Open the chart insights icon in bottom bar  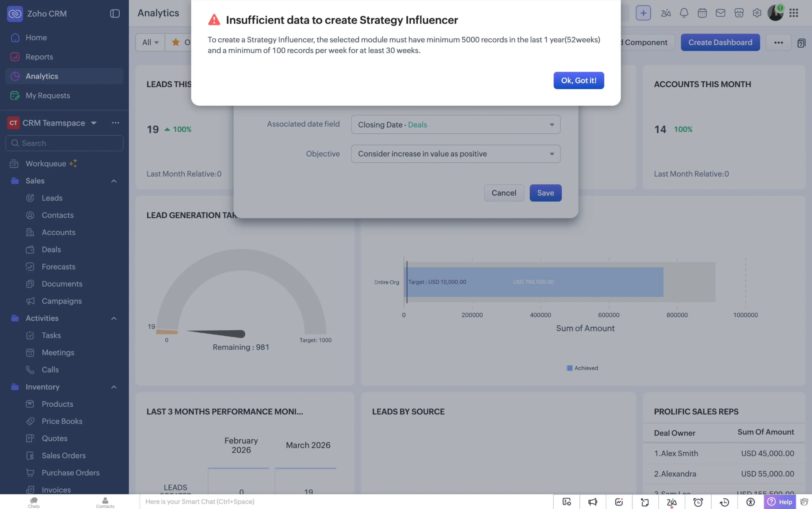pyautogui.click(x=619, y=502)
